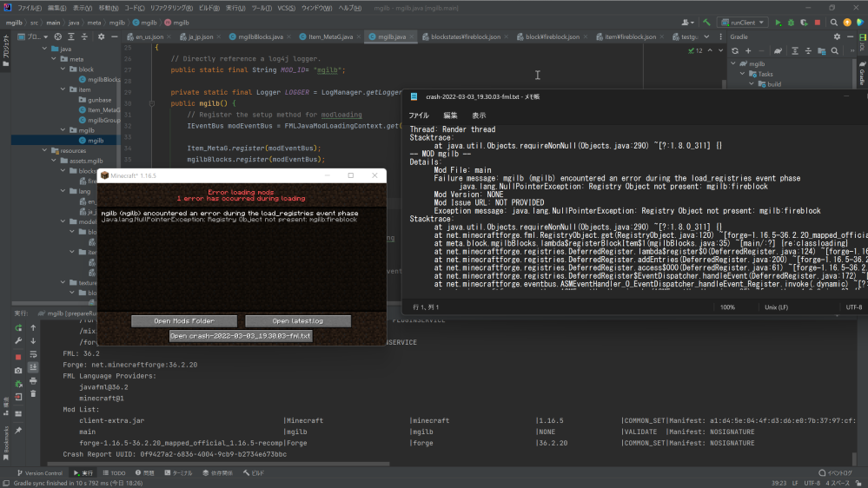Click the Build project hammer icon
The width and height of the screenshot is (868, 488).
point(706,23)
